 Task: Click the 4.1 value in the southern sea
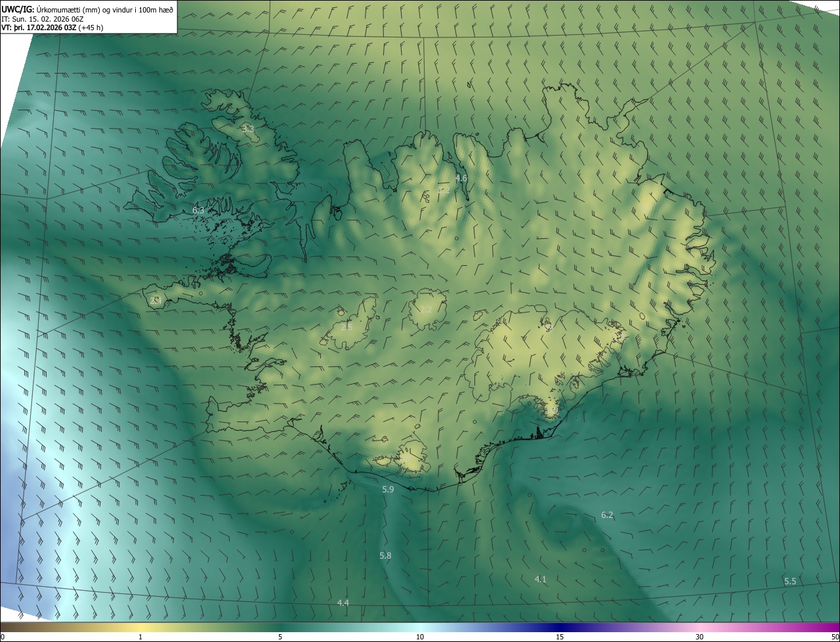pos(540,579)
